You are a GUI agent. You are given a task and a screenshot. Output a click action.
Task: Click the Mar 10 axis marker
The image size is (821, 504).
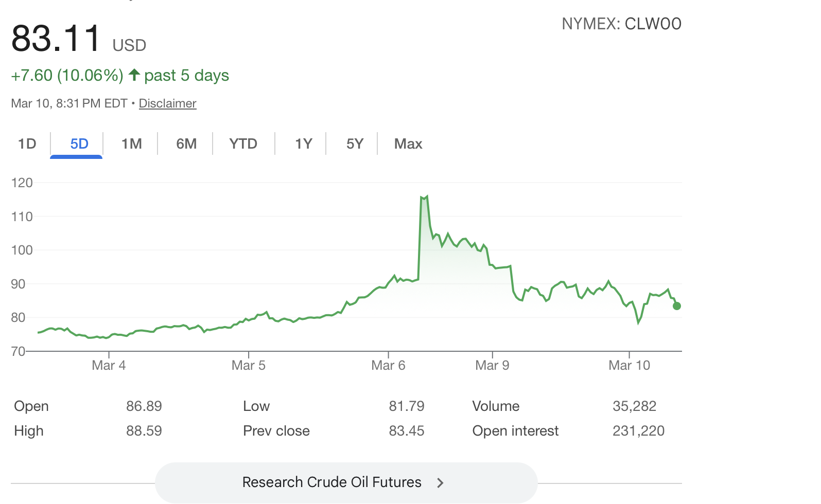pos(629,365)
